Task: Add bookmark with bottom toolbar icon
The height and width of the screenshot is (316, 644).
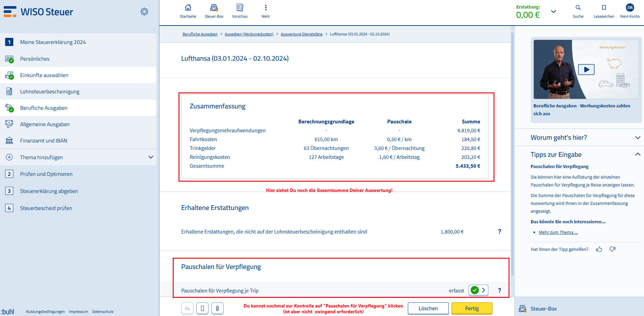Action: [x=202, y=309]
